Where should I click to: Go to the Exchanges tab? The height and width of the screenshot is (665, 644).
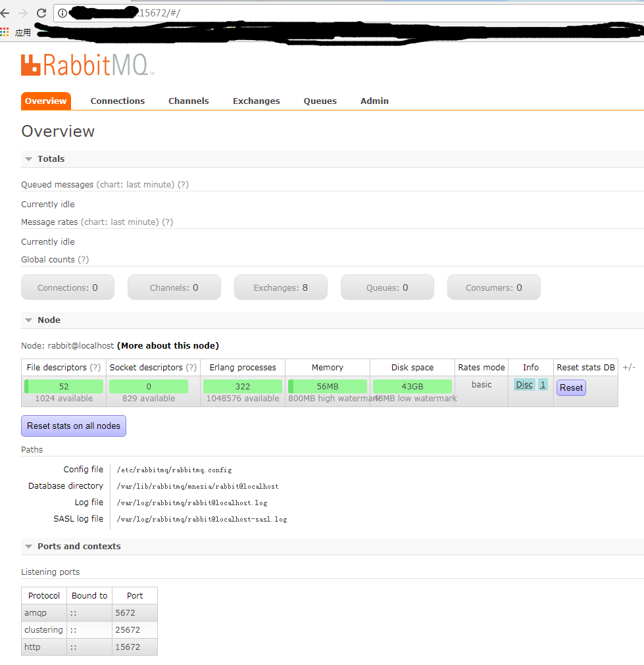click(257, 101)
